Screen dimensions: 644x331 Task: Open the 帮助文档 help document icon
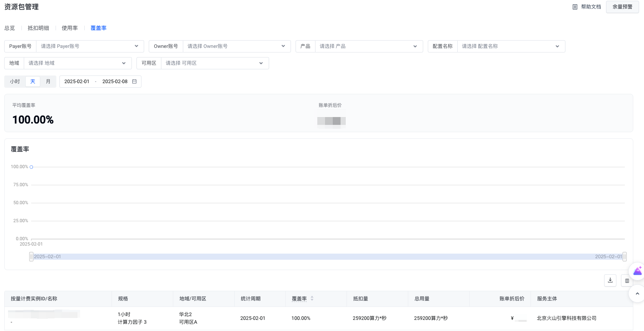coord(575,7)
